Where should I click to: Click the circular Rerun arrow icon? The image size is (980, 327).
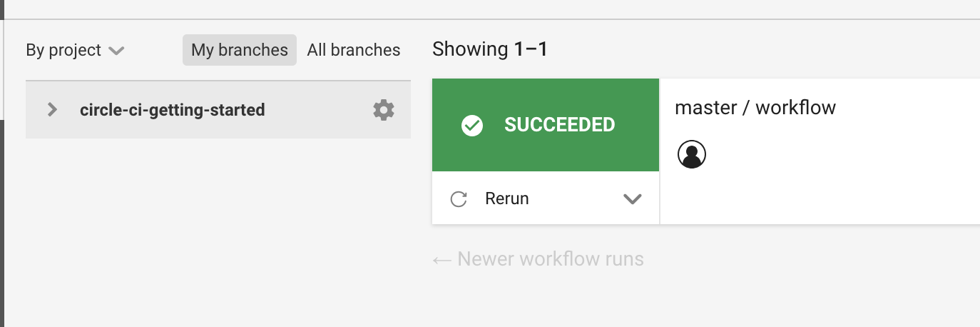point(459,199)
